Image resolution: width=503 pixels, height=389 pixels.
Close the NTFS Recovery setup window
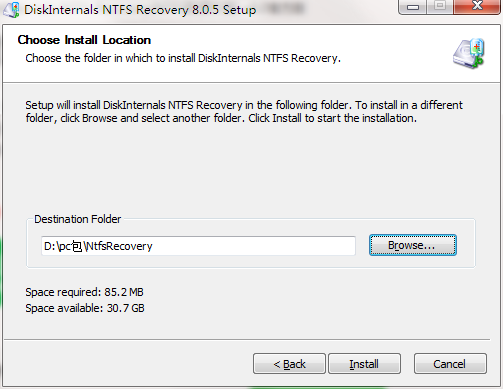point(477,7)
